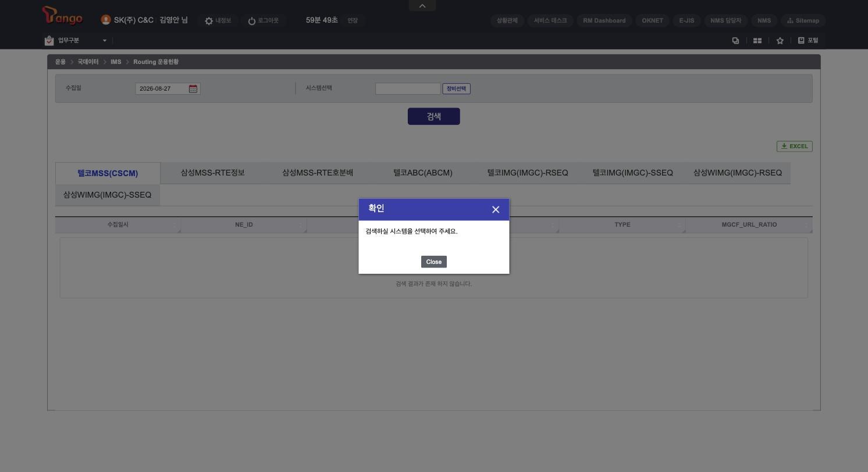Click the favorites star icon
This screenshot has width=868, height=472.
780,41
